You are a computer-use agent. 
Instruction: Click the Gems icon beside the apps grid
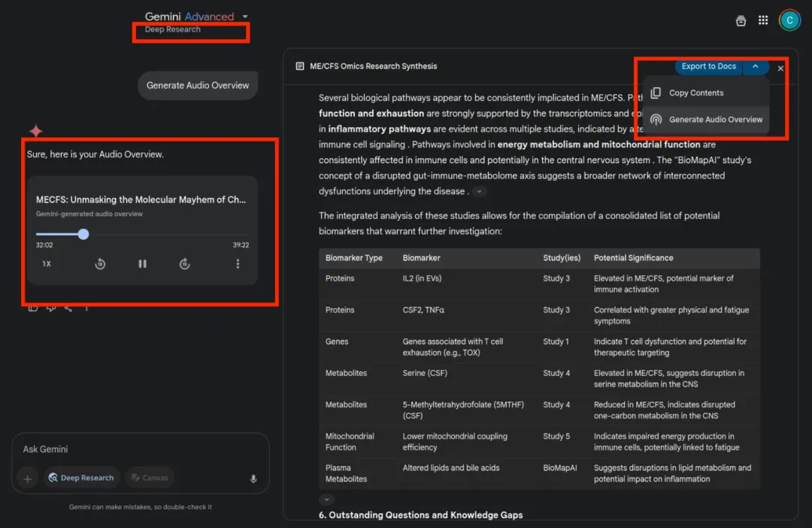point(741,20)
